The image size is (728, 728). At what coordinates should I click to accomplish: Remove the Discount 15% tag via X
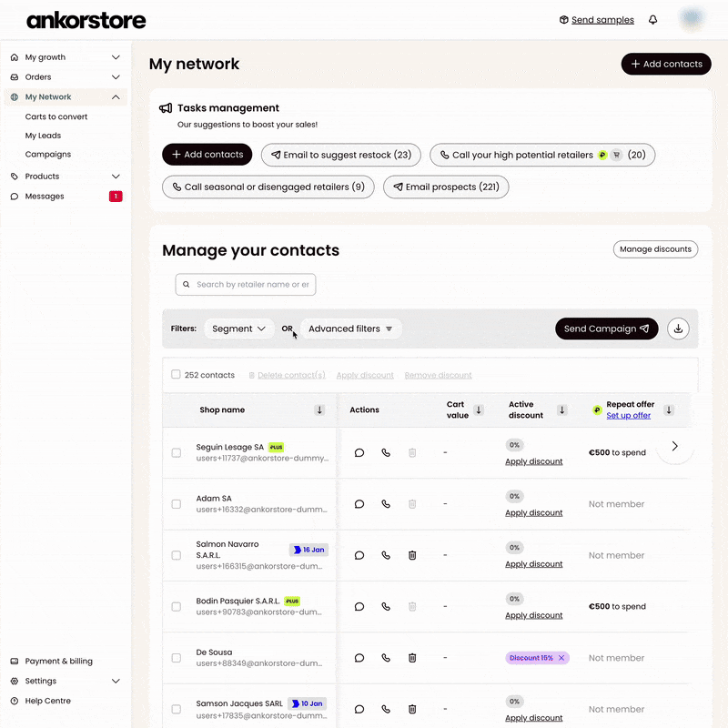click(561, 658)
